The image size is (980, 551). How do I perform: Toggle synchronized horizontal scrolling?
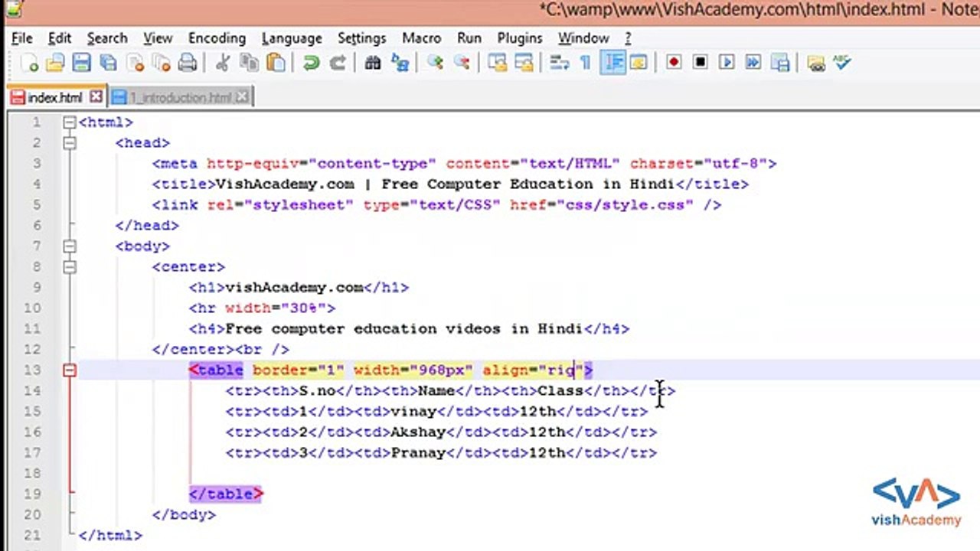(x=524, y=63)
